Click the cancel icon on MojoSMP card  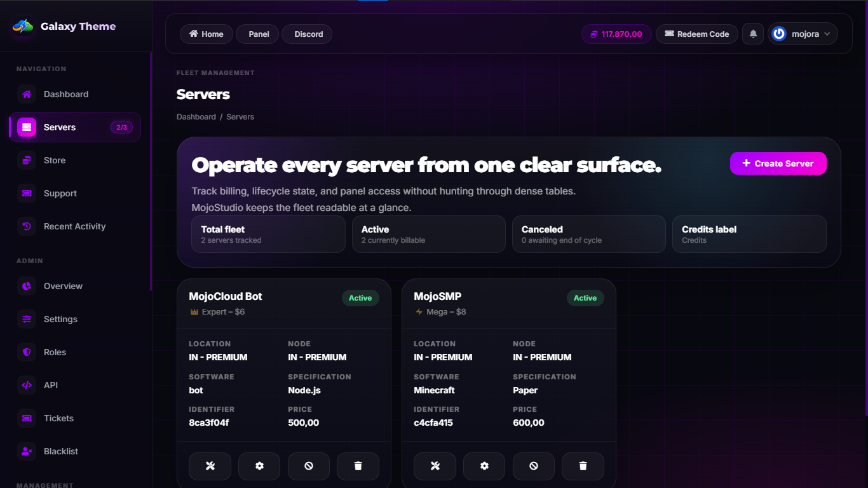click(x=534, y=466)
